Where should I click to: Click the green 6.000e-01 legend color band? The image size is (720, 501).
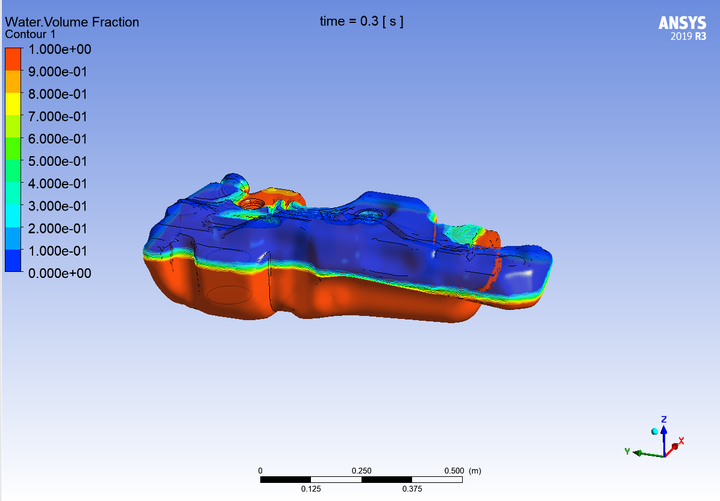pyautogui.click(x=13, y=148)
